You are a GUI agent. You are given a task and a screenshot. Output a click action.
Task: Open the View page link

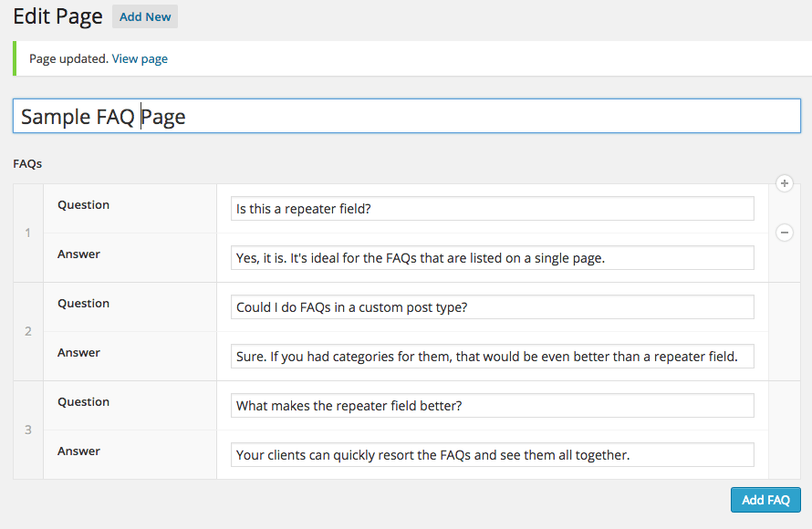[x=140, y=58]
